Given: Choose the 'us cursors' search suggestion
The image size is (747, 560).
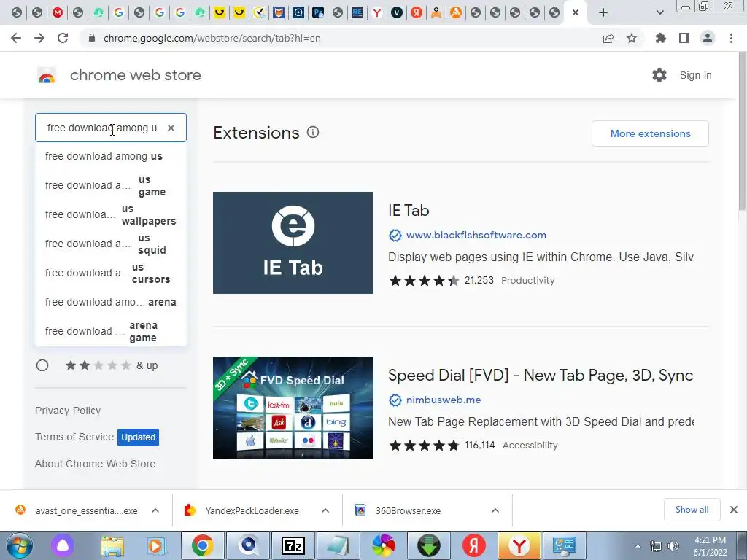Looking at the screenshot, I should (111, 273).
